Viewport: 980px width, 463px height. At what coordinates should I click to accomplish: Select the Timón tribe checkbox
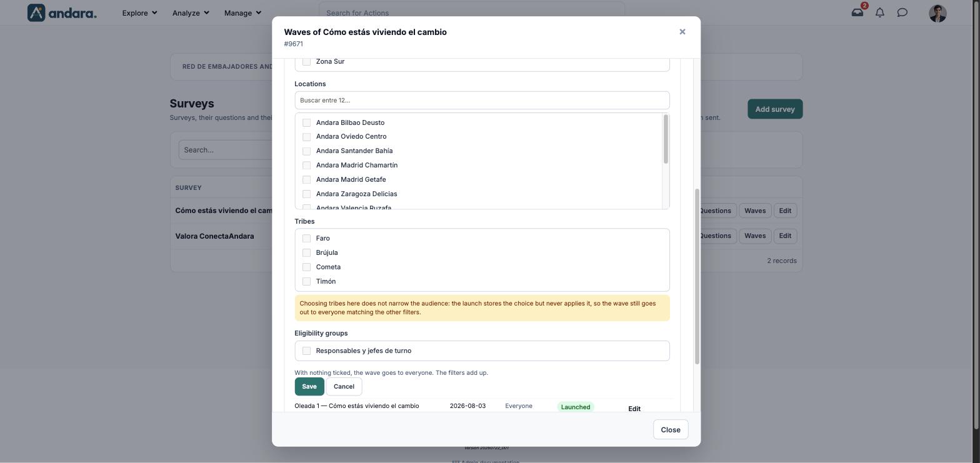306,281
